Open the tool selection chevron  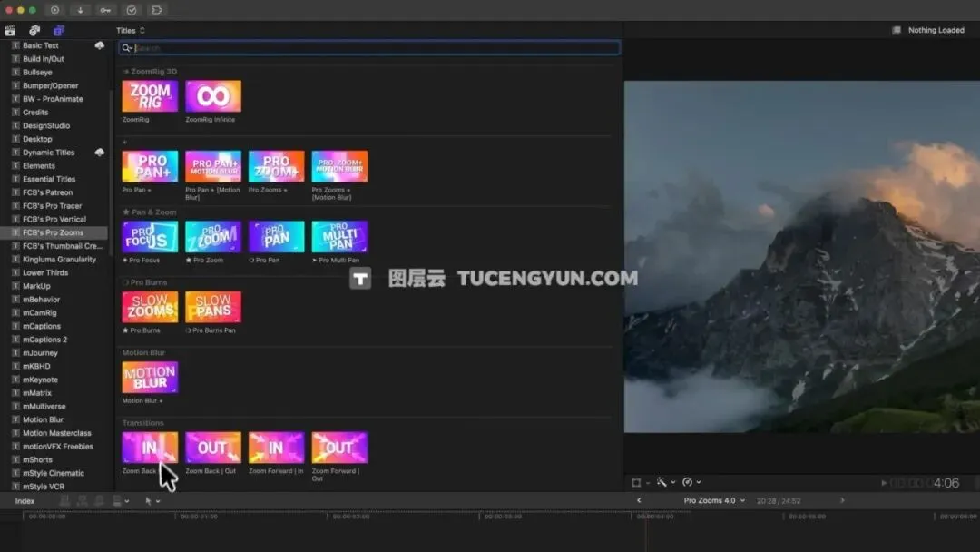[158, 501]
